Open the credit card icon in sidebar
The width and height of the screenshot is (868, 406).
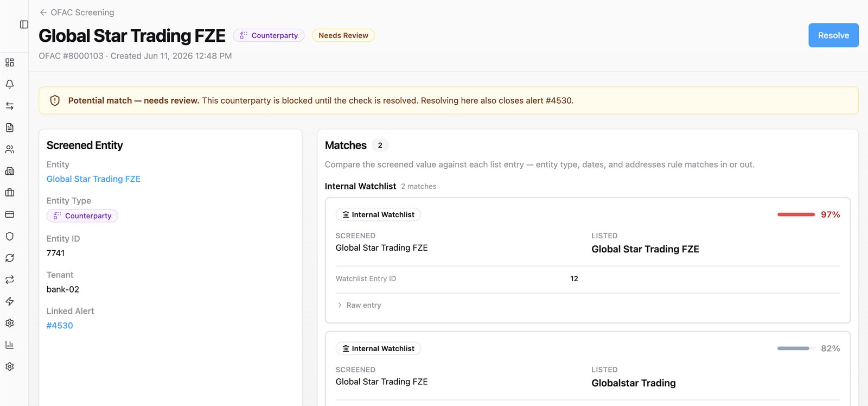pos(9,214)
